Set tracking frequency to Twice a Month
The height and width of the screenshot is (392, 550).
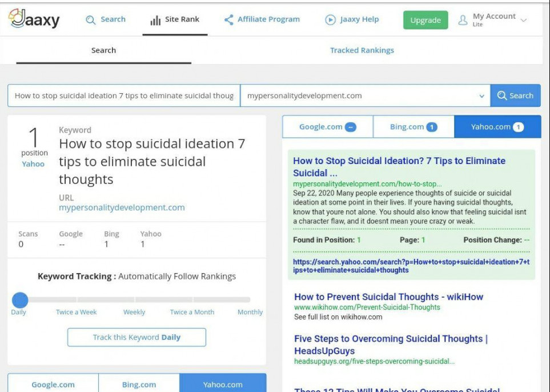tap(192, 312)
